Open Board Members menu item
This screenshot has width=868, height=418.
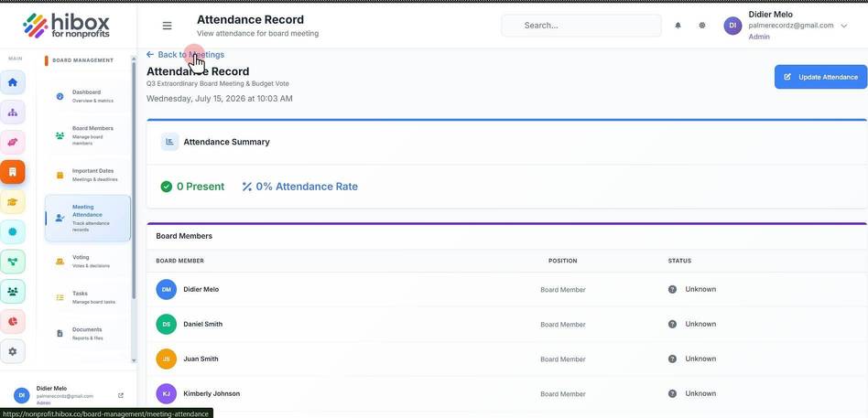click(x=88, y=135)
